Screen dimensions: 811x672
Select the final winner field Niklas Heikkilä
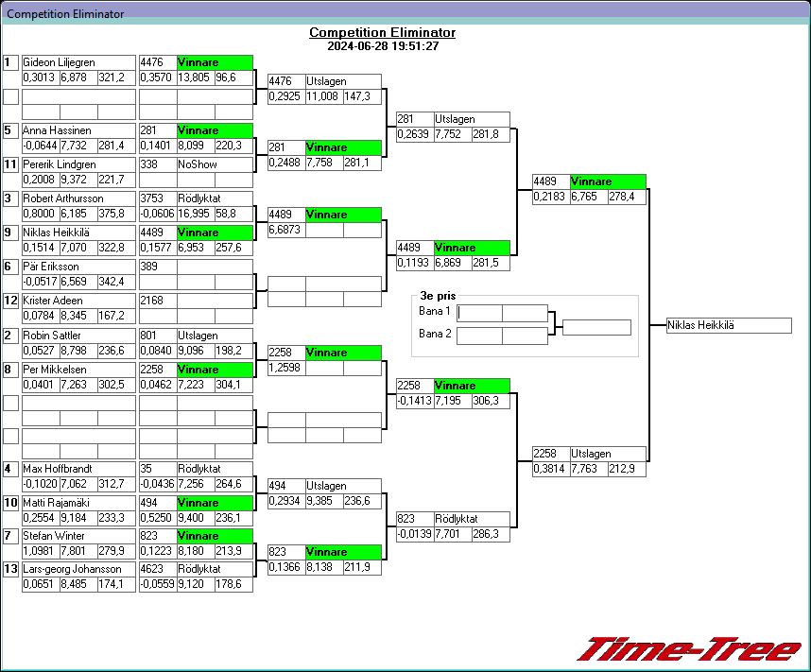728,326
